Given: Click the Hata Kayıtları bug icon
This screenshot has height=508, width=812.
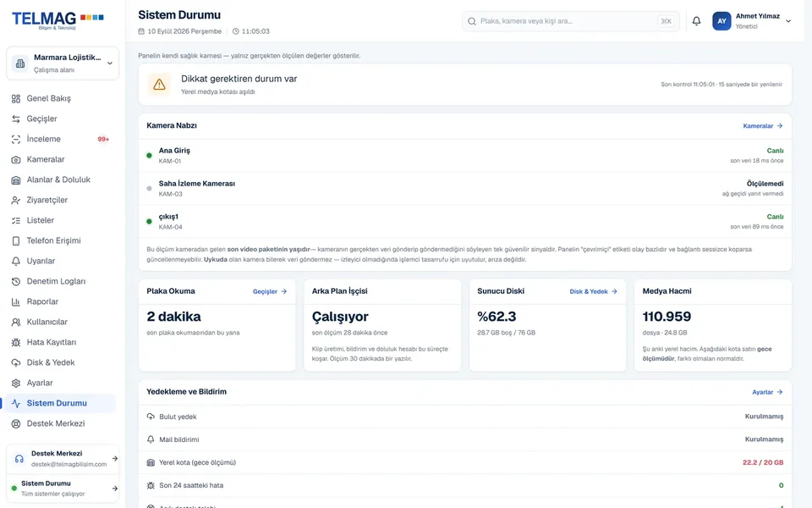Looking at the screenshot, I should click(16, 342).
